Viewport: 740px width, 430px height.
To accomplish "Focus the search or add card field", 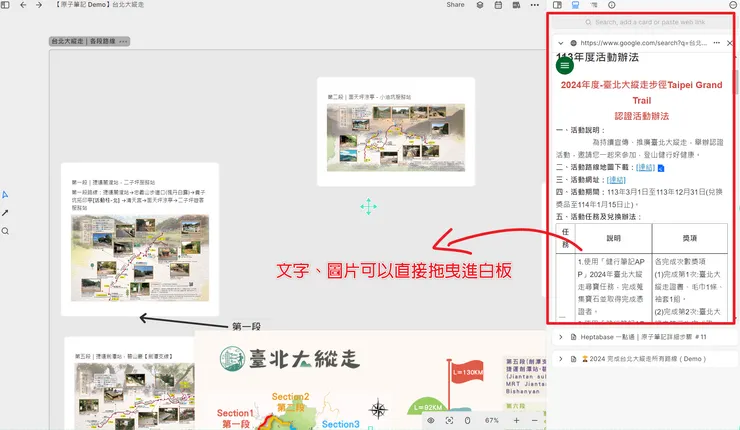I will (x=644, y=22).
